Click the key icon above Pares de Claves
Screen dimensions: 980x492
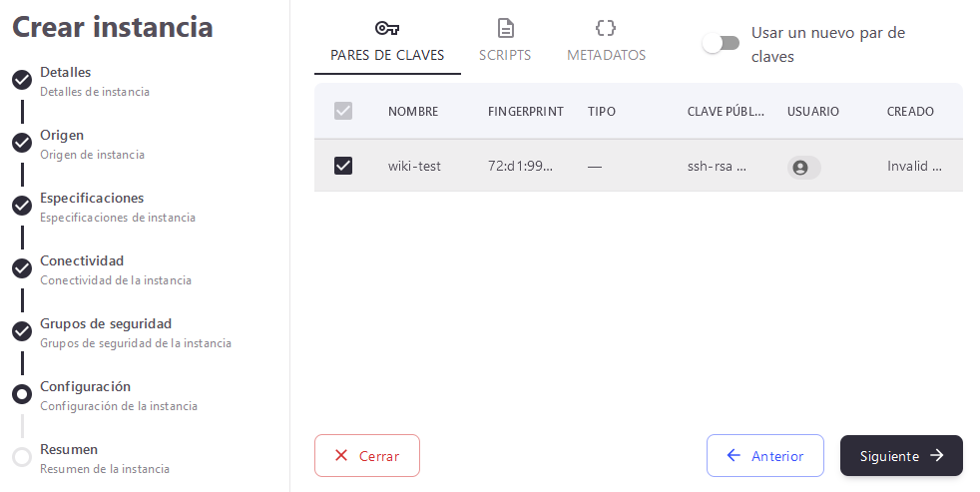click(387, 28)
